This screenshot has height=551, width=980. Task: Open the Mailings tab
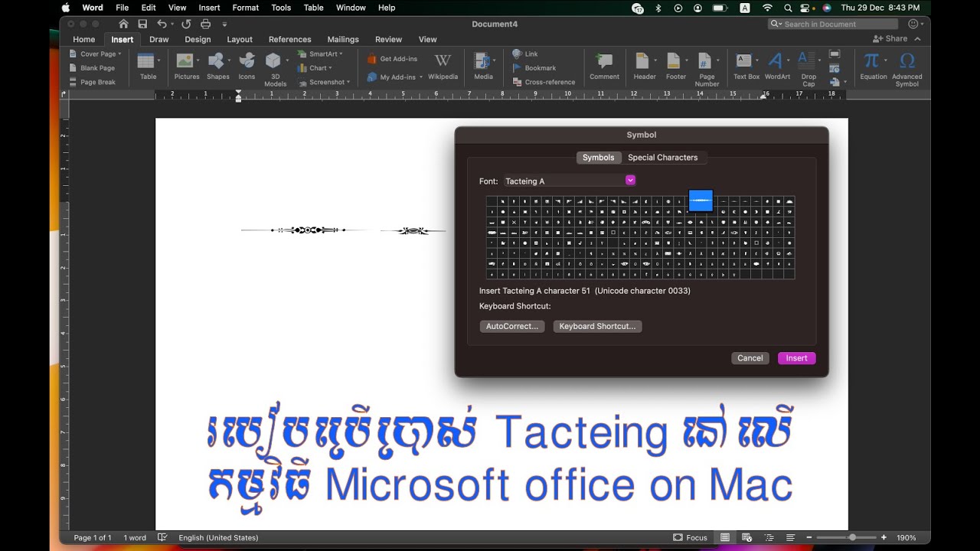click(x=343, y=39)
